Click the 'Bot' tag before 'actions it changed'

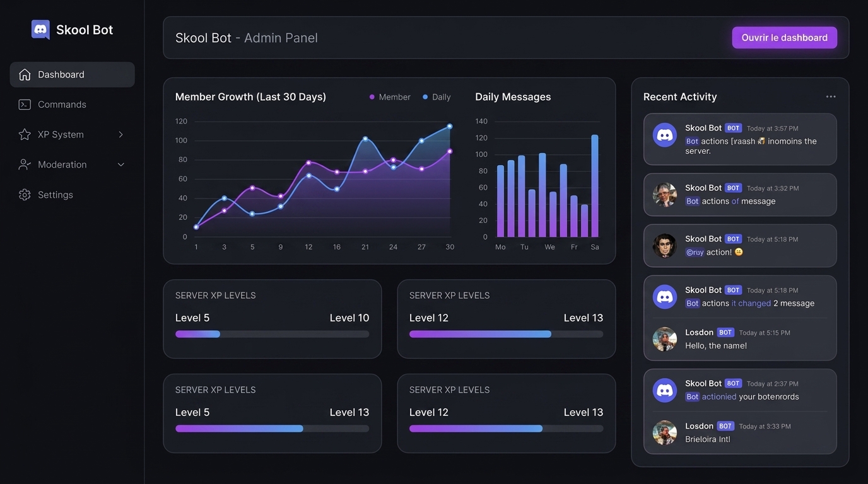(x=693, y=303)
